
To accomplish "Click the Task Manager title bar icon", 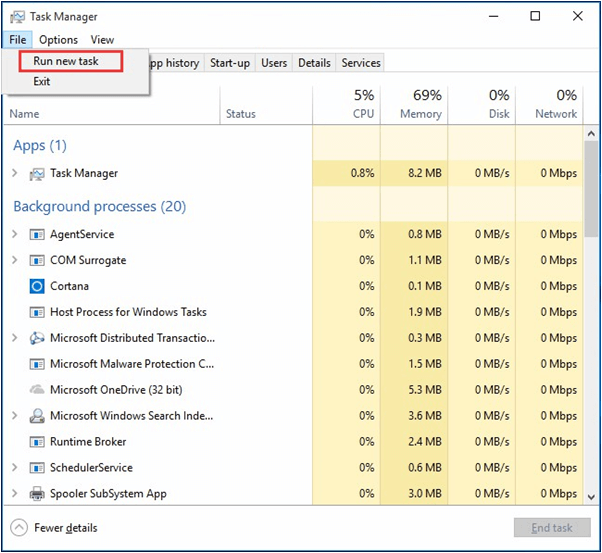I will point(17,17).
